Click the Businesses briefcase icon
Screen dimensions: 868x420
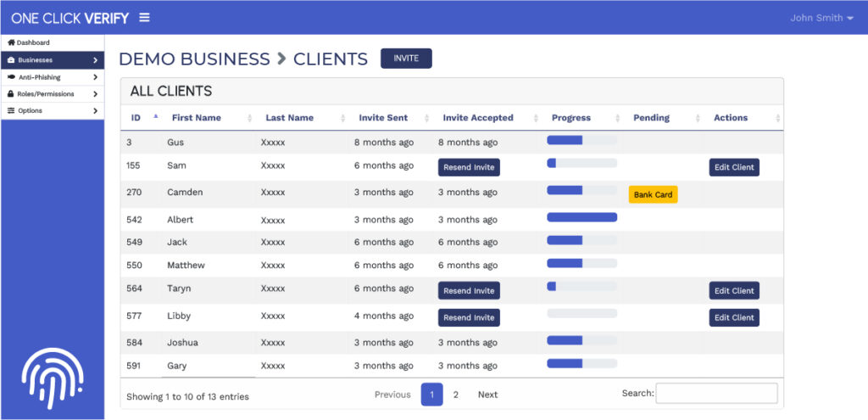click(11, 60)
